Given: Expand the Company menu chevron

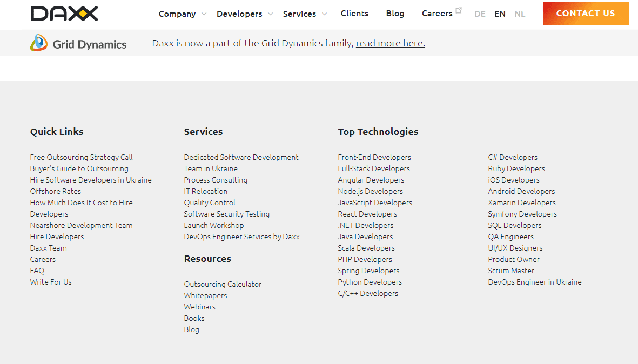Looking at the screenshot, I should tap(204, 14).
